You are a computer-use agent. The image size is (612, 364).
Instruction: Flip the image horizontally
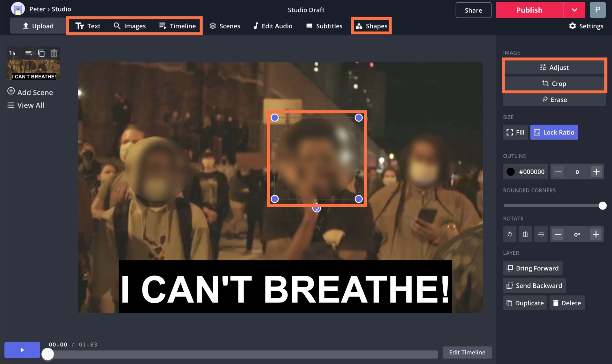525,234
